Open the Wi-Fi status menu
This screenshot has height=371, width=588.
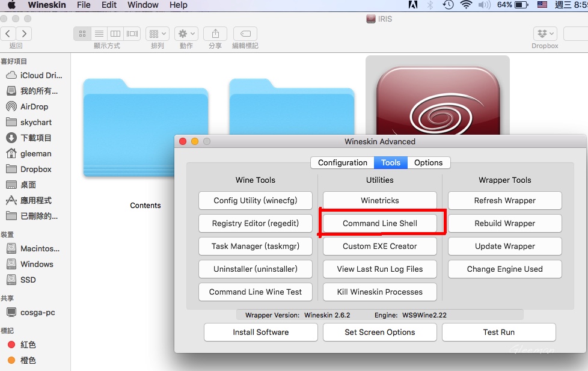[x=466, y=5]
